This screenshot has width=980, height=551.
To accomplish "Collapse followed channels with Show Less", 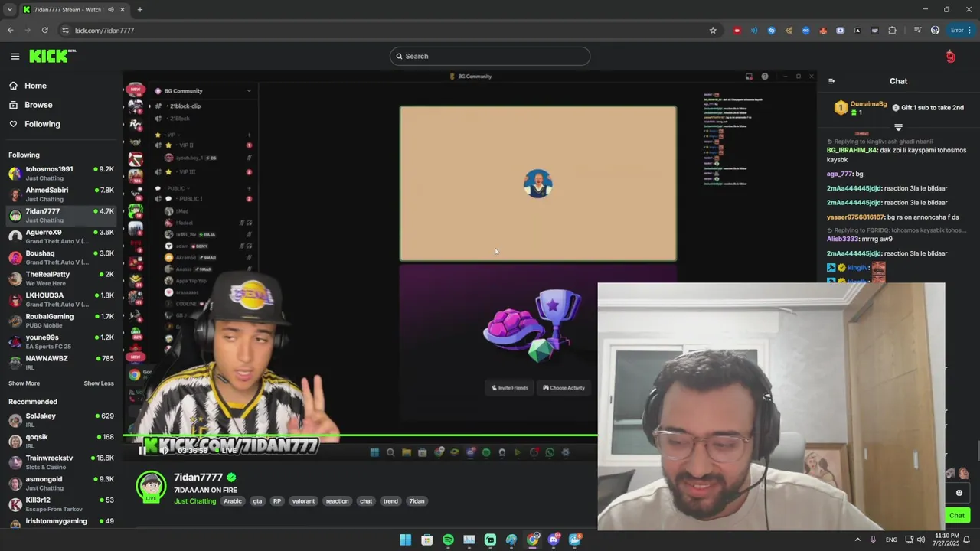I will tap(99, 383).
